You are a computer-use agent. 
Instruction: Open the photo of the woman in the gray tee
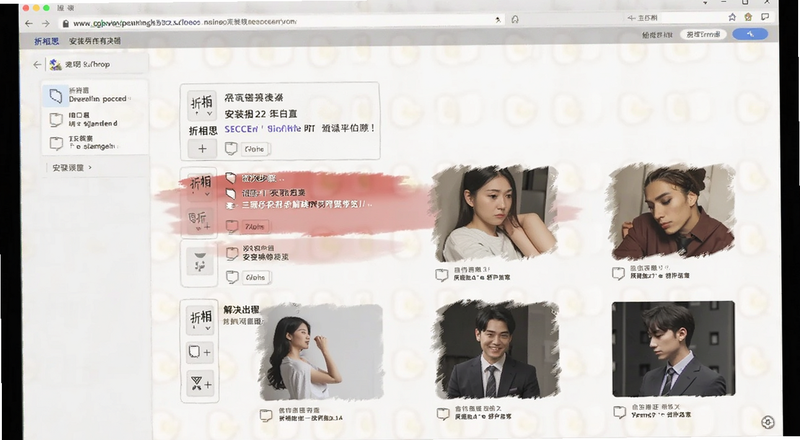coord(493,214)
